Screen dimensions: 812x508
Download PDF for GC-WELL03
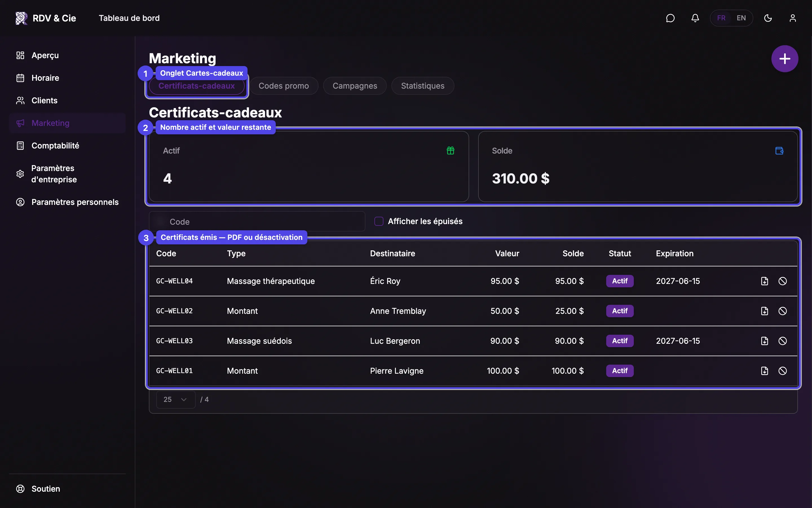764,341
